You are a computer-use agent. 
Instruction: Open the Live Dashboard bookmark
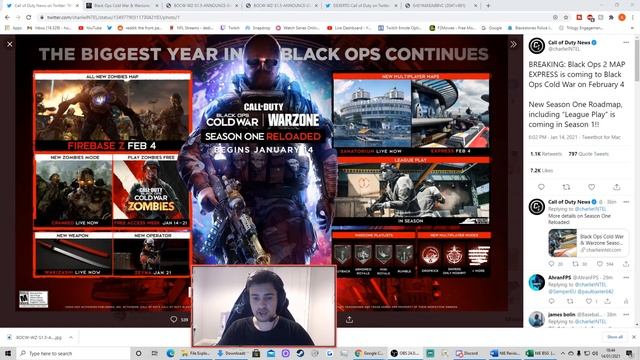pos(349,28)
